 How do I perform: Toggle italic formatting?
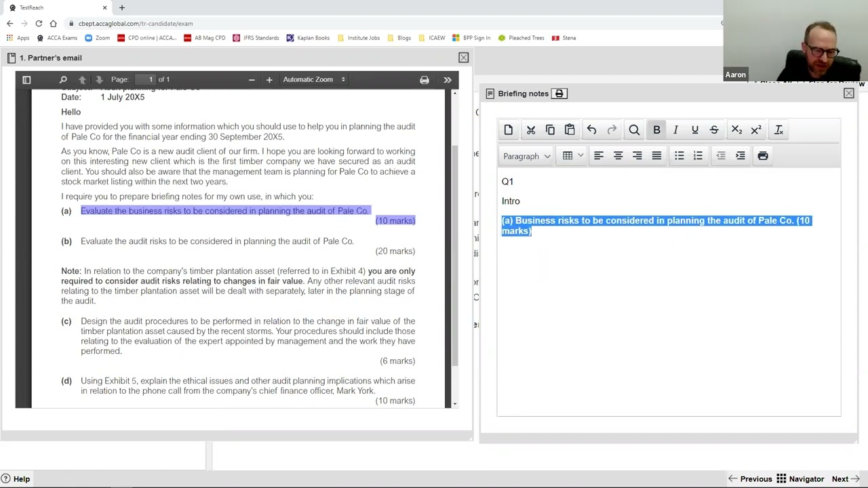point(675,130)
